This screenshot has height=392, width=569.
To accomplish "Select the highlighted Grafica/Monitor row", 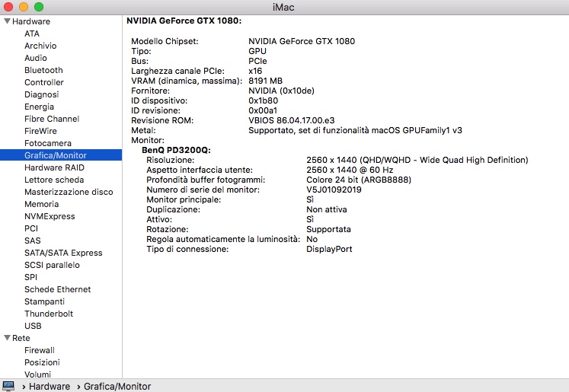I will (x=61, y=155).
